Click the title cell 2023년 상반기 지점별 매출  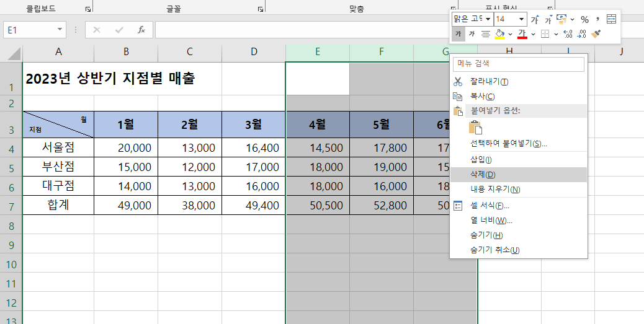(x=110, y=79)
